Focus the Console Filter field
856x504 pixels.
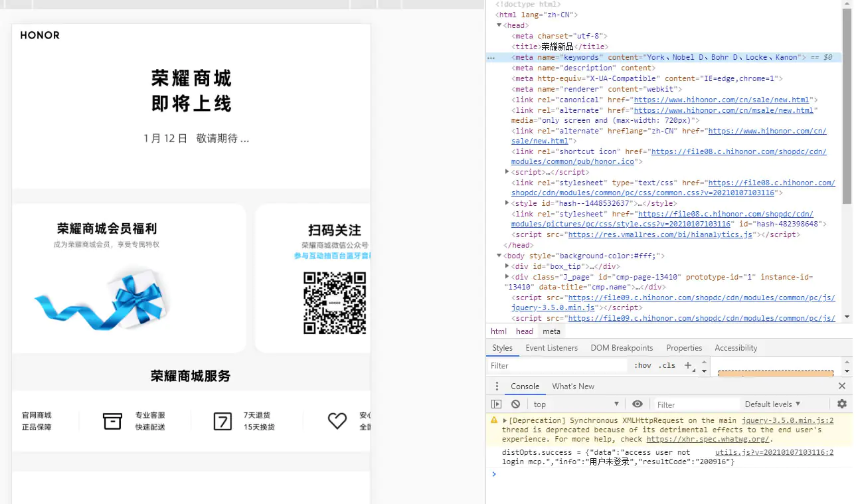696,404
